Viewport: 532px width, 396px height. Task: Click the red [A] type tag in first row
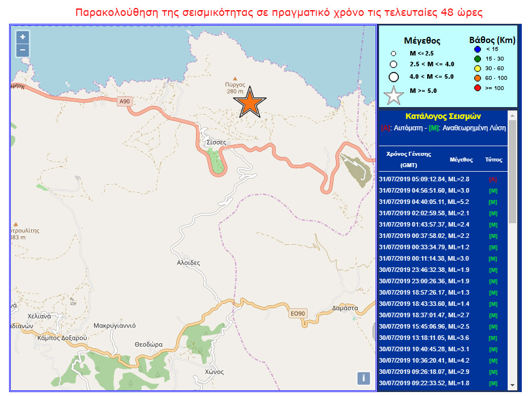click(492, 179)
